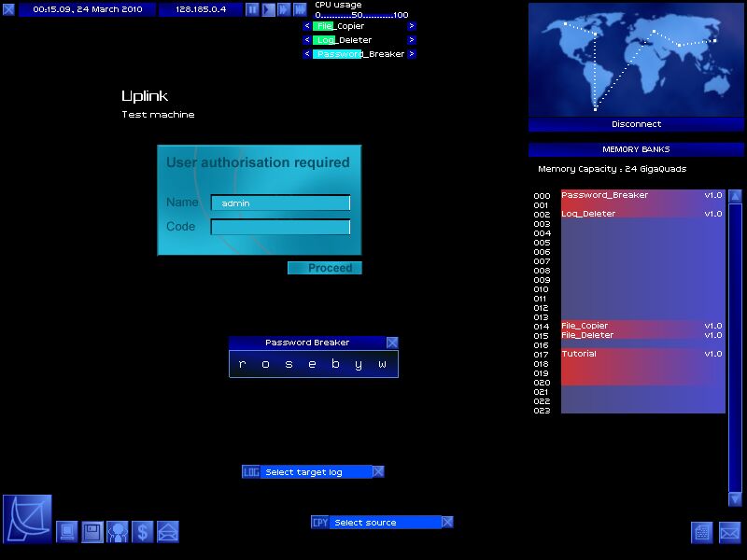Close the Select target log bar

point(378,472)
